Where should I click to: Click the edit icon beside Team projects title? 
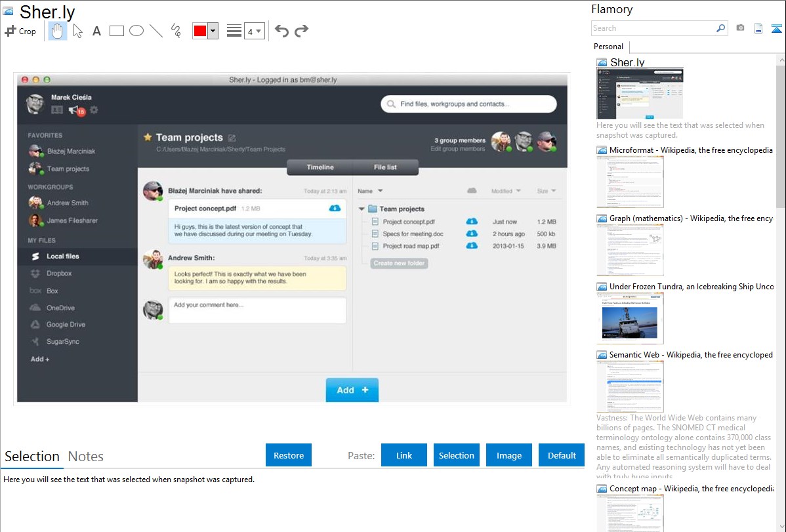[x=232, y=138]
